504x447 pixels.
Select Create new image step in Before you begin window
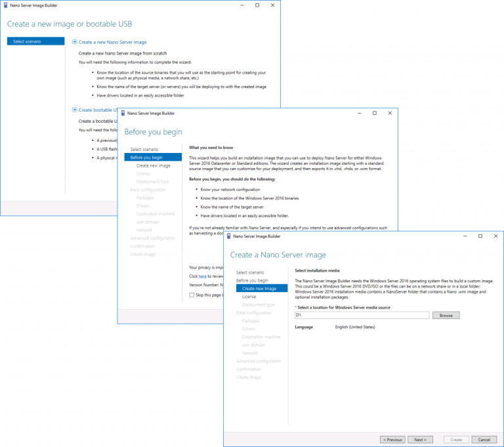[154, 165]
